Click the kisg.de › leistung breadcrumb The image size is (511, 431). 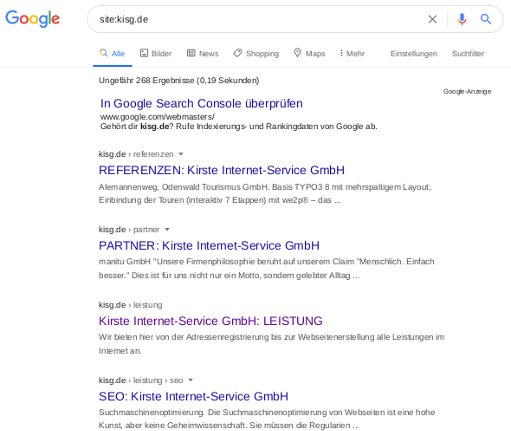point(130,305)
